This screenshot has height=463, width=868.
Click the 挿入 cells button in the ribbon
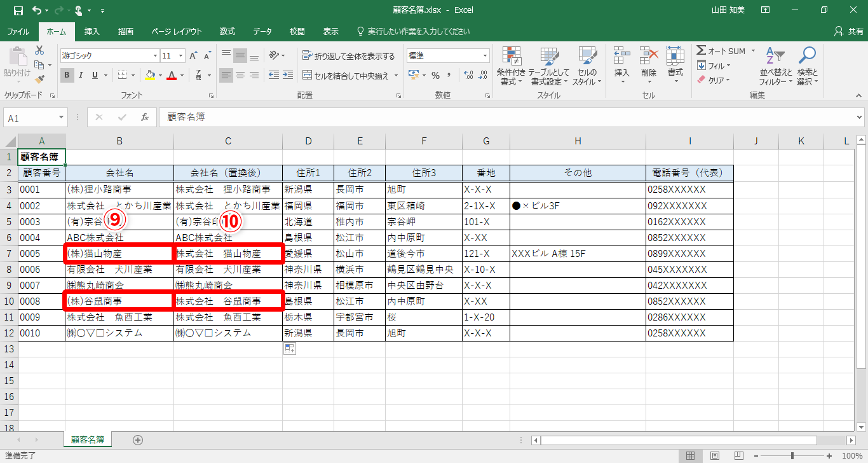[x=621, y=66]
